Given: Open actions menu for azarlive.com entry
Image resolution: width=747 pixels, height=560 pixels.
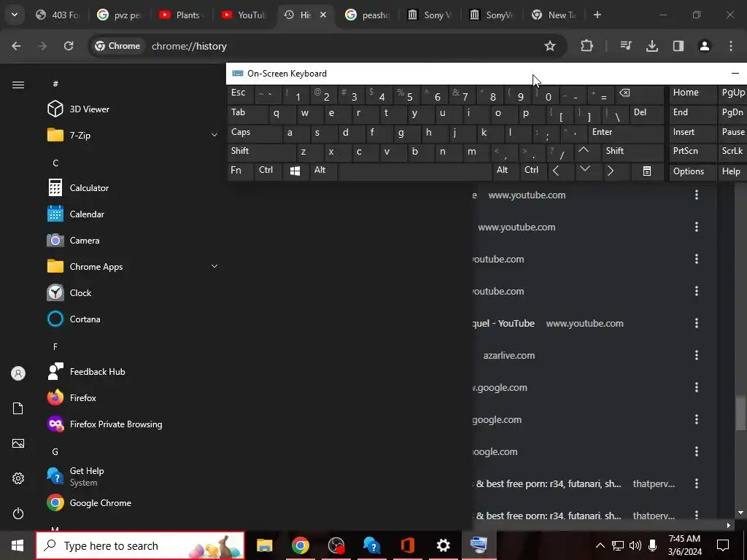Looking at the screenshot, I should pyautogui.click(x=697, y=355).
